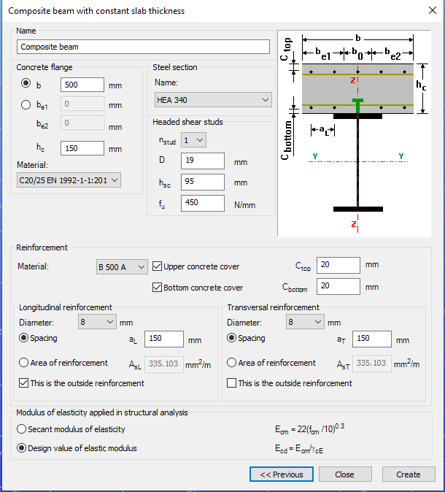Edit the fu strength field 450

(203, 203)
